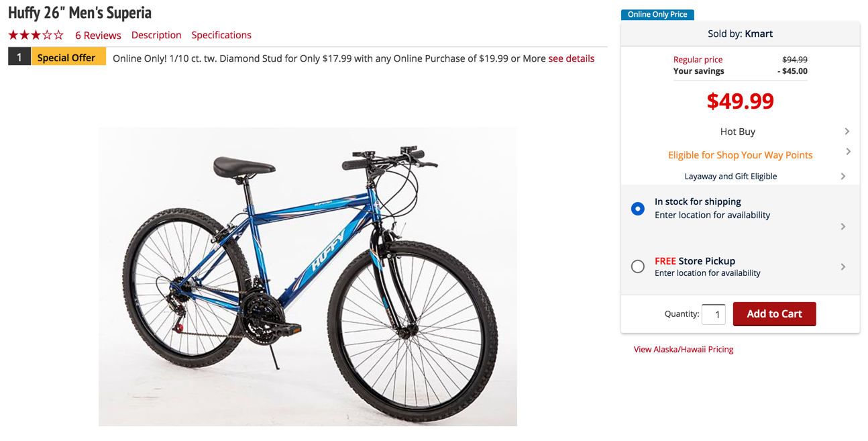
Task: Click the Huffy bike product image
Action: point(308,276)
